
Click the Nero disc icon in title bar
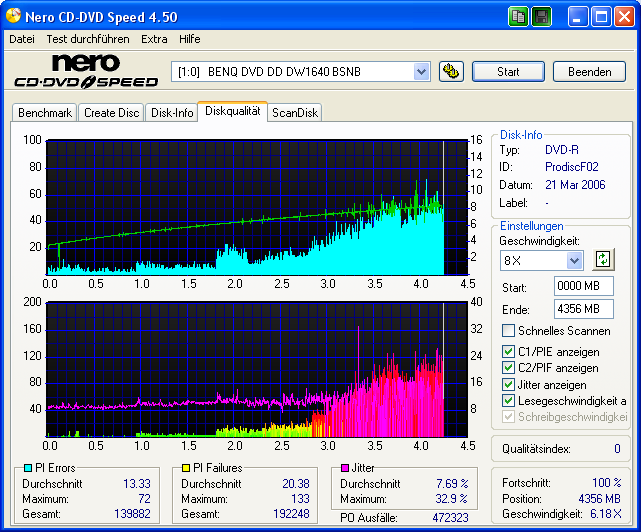[x=13, y=17]
